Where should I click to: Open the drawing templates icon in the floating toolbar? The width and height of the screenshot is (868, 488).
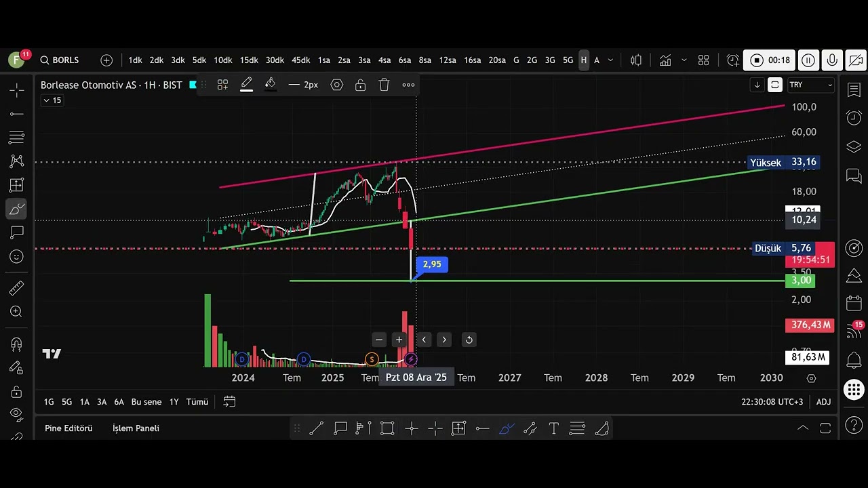coord(222,85)
